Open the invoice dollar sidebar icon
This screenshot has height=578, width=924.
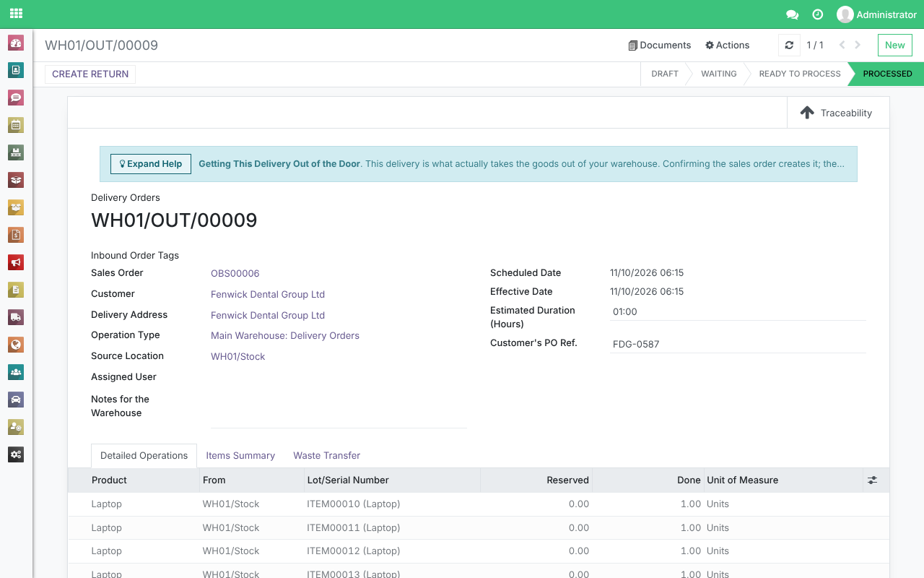tap(16, 235)
